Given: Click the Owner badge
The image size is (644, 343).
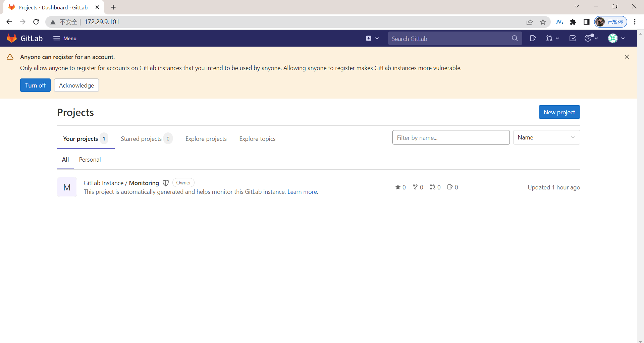Looking at the screenshot, I should [x=183, y=183].
